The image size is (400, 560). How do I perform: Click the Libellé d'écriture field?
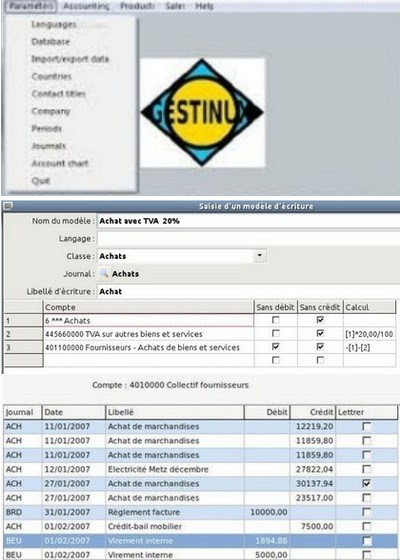(x=249, y=291)
